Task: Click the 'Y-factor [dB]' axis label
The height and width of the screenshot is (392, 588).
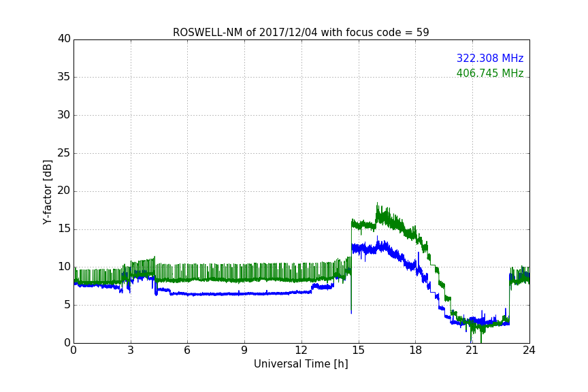Action: [47, 192]
